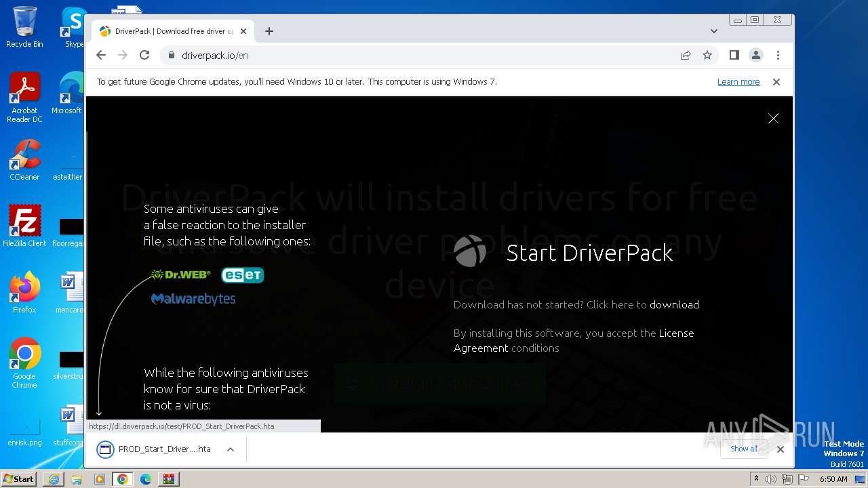Open CCleaner desktop icon
Screen dimensions: 868x488
(x=24, y=160)
